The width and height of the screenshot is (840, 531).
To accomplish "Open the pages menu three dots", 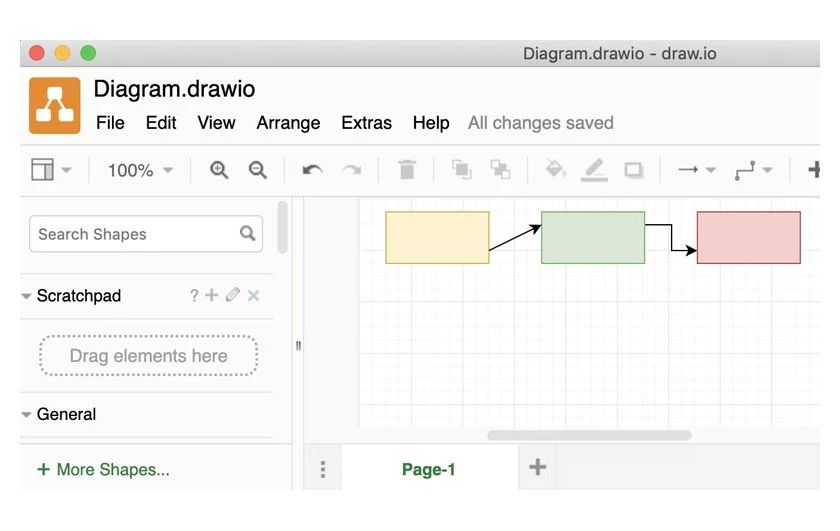I will pyautogui.click(x=322, y=469).
